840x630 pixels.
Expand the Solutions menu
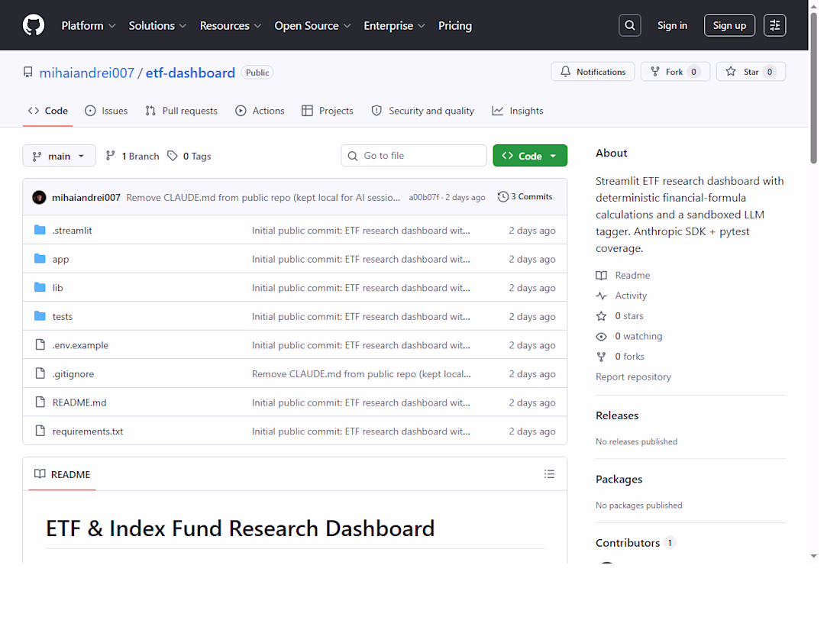[157, 26]
